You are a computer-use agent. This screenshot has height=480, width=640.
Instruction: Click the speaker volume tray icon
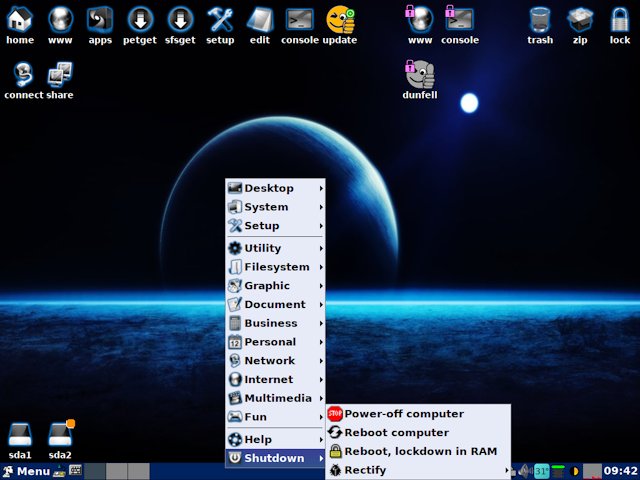pos(525,471)
